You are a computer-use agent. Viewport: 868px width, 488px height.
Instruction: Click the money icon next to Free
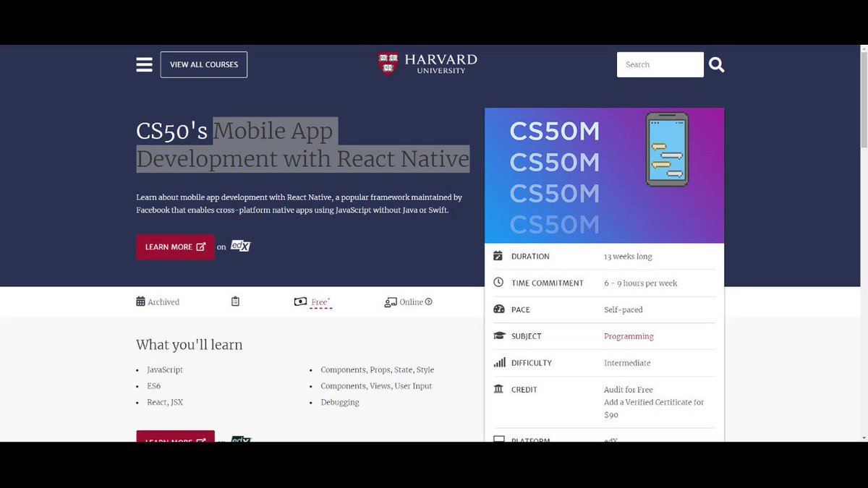point(300,301)
